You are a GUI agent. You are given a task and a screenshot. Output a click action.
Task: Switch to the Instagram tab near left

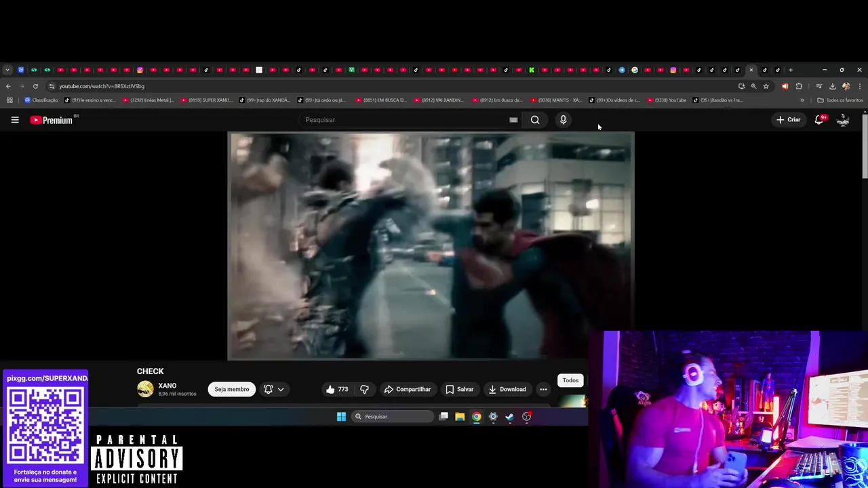pos(140,70)
